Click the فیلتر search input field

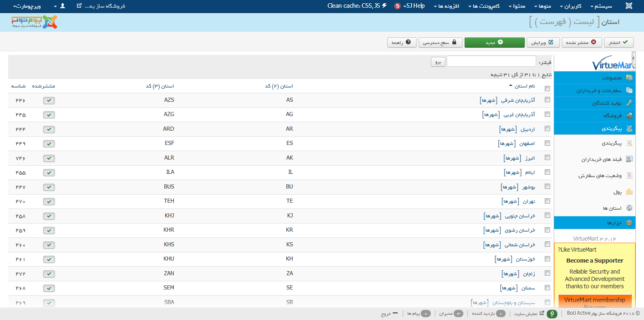coord(491,61)
